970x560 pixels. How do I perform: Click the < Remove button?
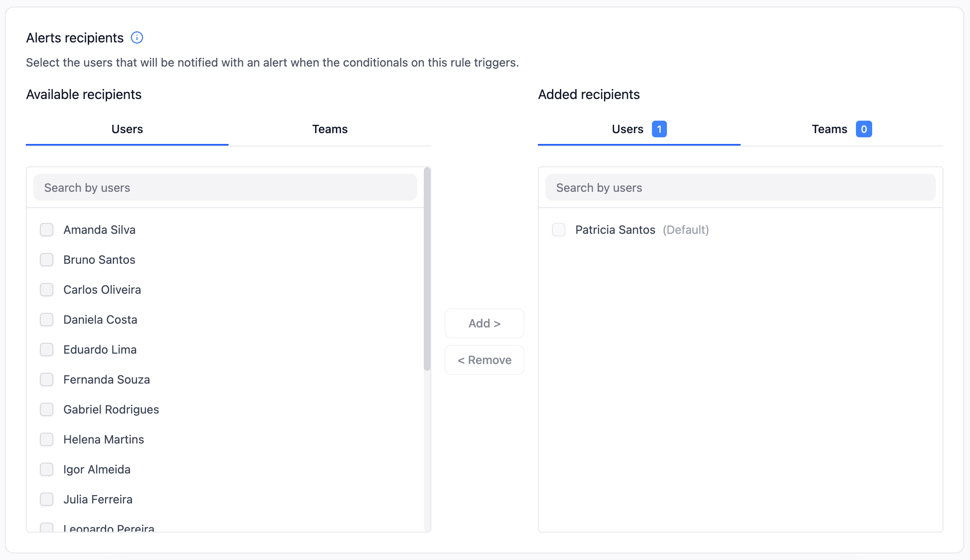click(x=485, y=360)
